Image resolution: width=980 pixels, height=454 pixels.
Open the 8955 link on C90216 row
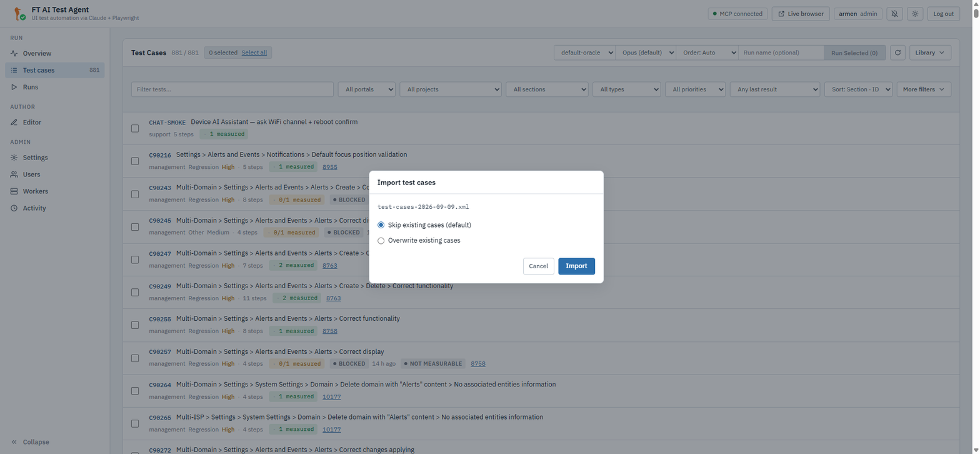329,167
